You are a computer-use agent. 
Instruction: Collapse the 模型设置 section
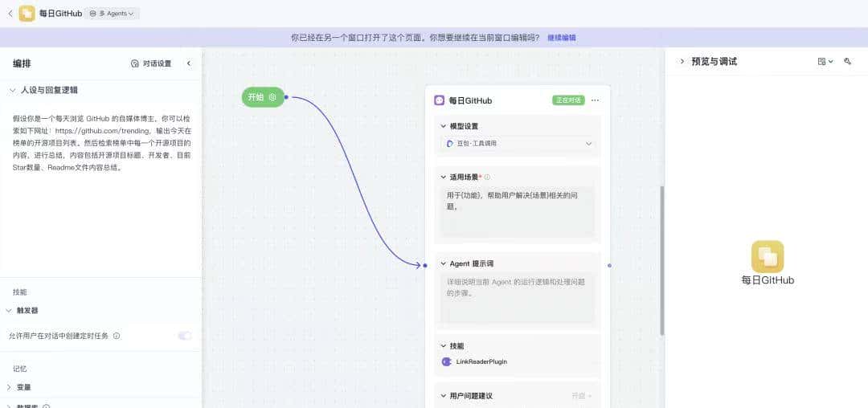pyautogui.click(x=444, y=126)
